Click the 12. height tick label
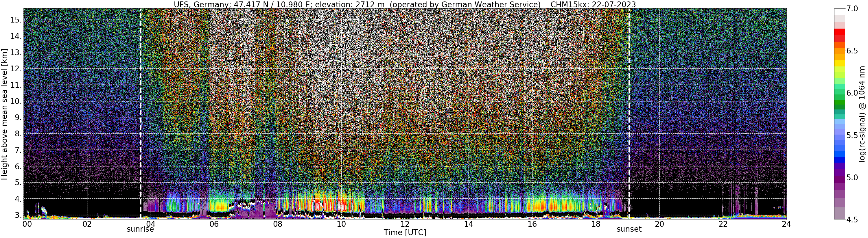 (x=16, y=69)
